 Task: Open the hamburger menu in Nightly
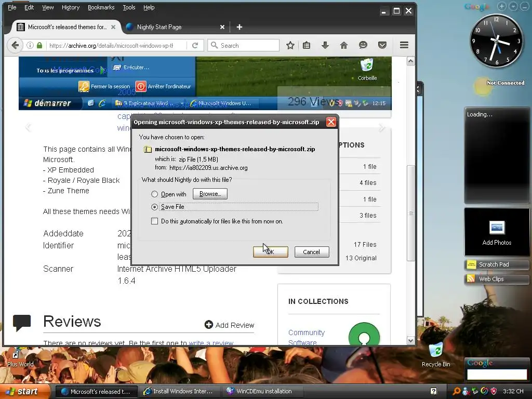coord(404,45)
